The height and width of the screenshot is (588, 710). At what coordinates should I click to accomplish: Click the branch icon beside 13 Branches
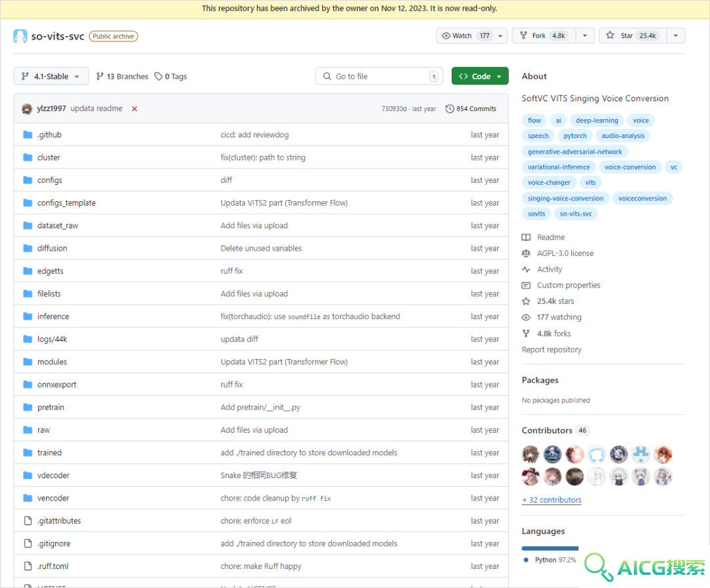click(x=100, y=76)
